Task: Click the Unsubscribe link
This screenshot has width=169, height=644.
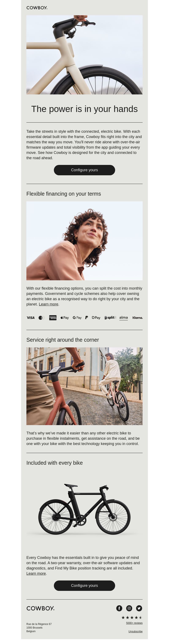Action: (136, 632)
